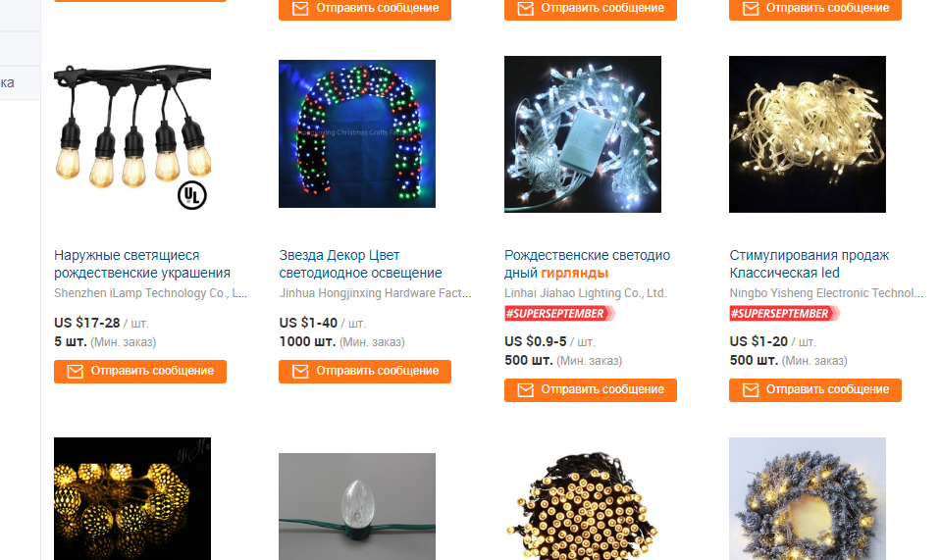The width and height of the screenshot is (941, 560).
Task: Open the faceted C9 bulb thumbnail
Action: 357,507
